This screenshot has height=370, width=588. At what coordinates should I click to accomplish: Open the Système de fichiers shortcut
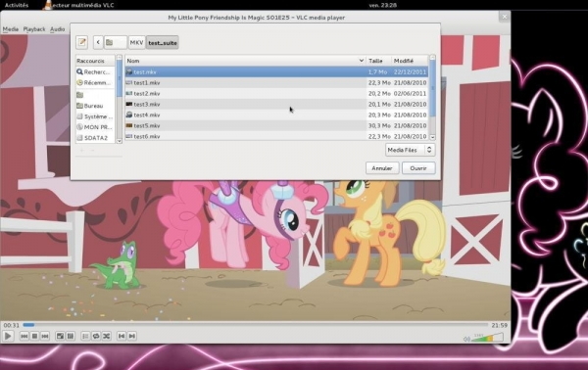[95, 116]
